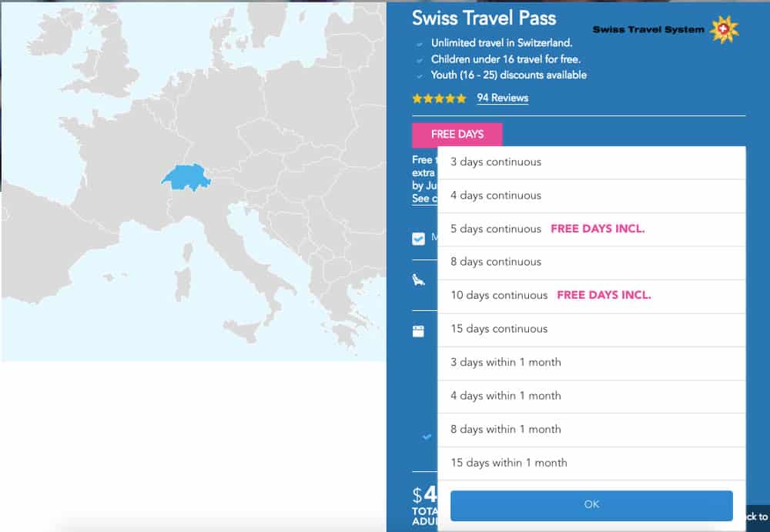
Task: Click 'Children under 16 travel for free.'
Action: 505,59
